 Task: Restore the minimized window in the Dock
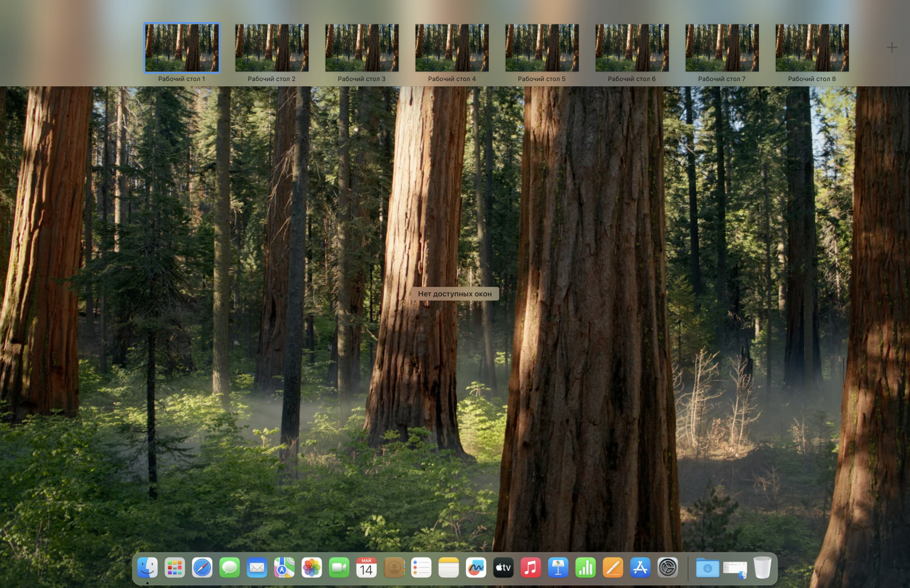[x=735, y=569]
